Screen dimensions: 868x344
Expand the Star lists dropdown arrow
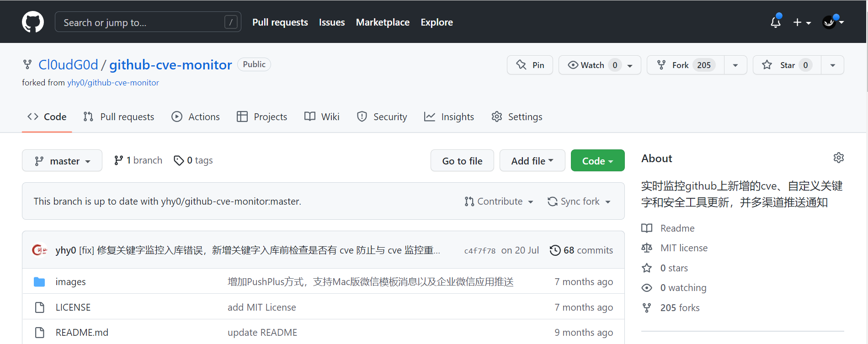pyautogui.click(x=833, y=65)
